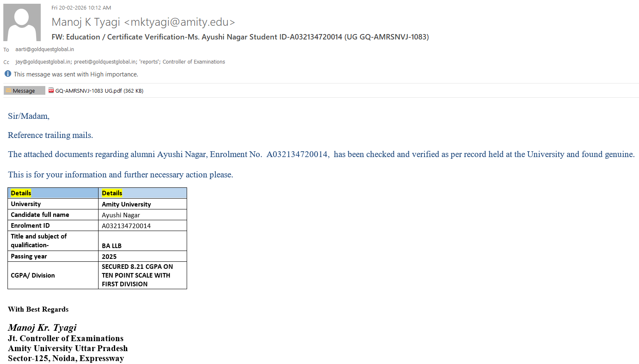Click the Amity University table cell
This screenshot has height=364, width=639.
[x=126, y=204]
